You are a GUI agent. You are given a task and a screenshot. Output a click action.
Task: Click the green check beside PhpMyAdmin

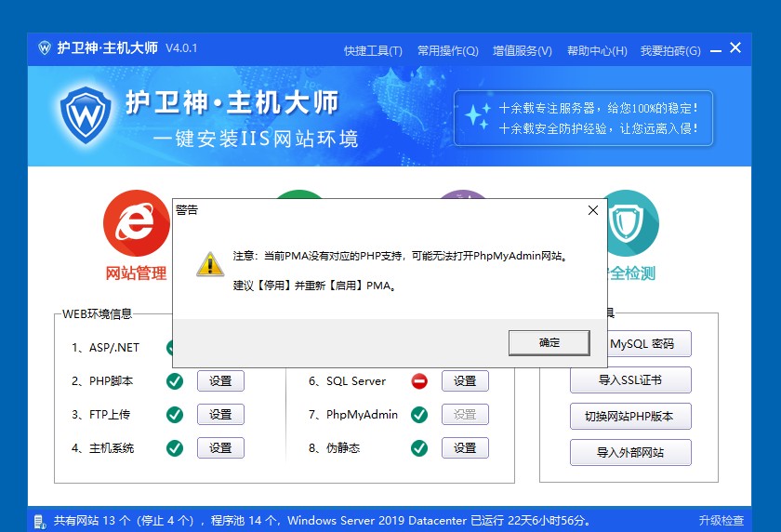[x=419, y=414]
